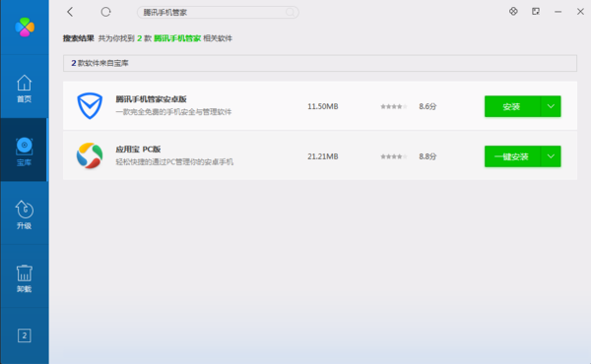Open the skin theme icon in title bar
The image size is (591, 364).
point(513,11)
